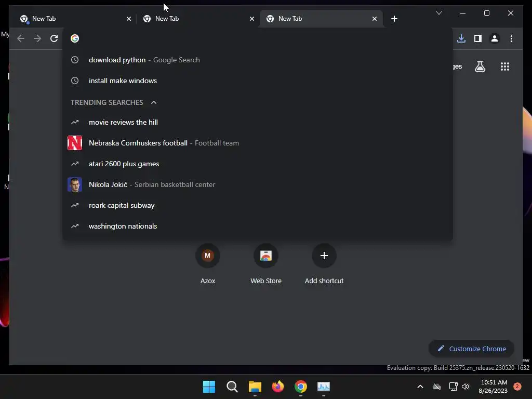The image size is (532, 399).
Task: Open the tab search chevron
Action: pos(438,13)
